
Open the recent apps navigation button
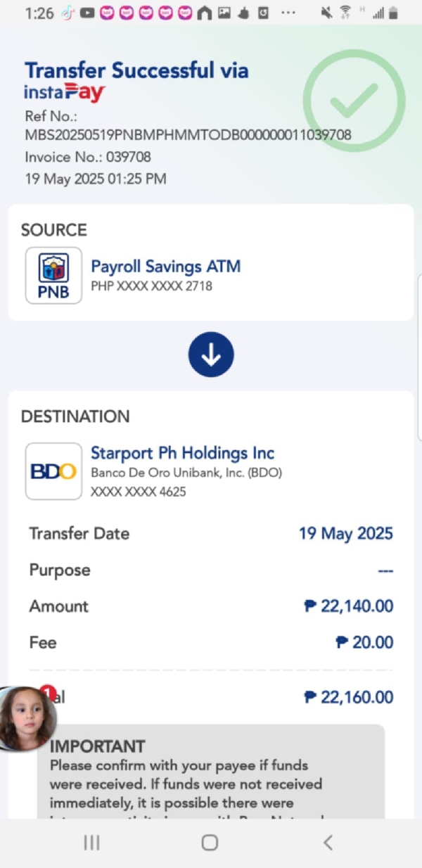point(91,843)
